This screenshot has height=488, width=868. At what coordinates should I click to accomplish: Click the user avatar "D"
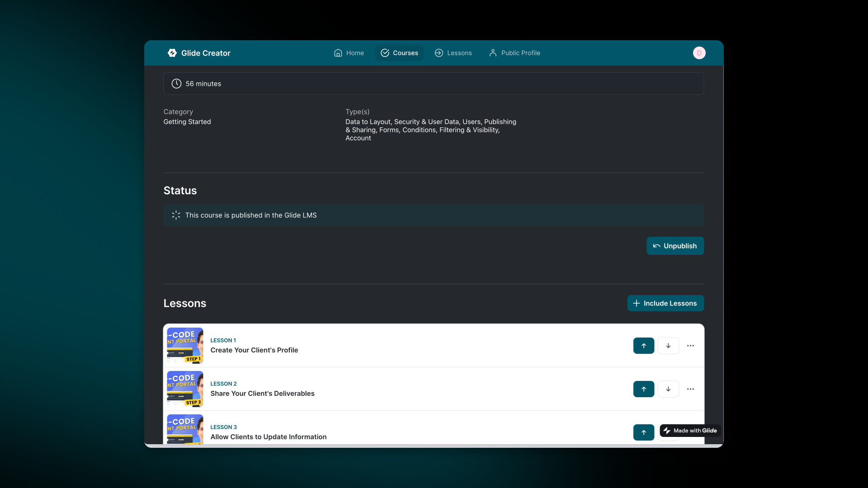pyautogui.click(x=699, y=53)
